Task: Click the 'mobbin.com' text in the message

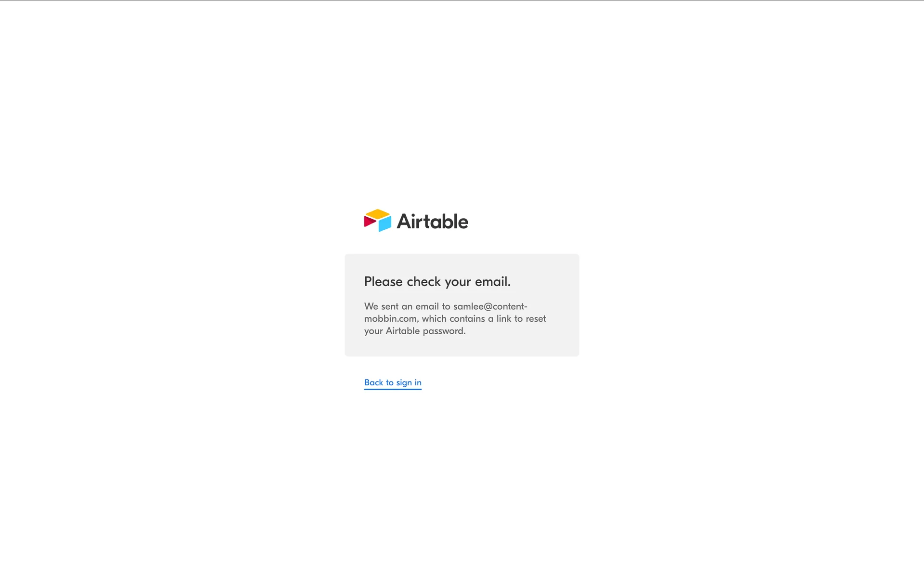Action: (390, 319)
